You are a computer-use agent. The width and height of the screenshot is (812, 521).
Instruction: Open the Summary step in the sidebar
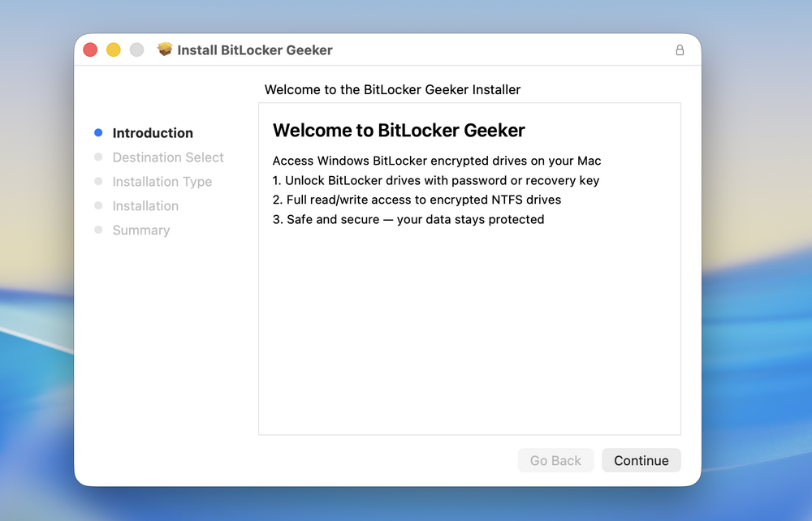point(140,230)
